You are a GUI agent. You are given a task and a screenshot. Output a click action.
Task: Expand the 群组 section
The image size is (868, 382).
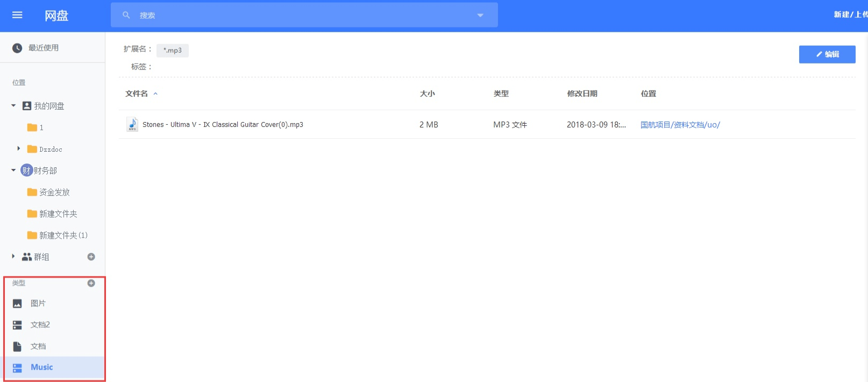13,256
